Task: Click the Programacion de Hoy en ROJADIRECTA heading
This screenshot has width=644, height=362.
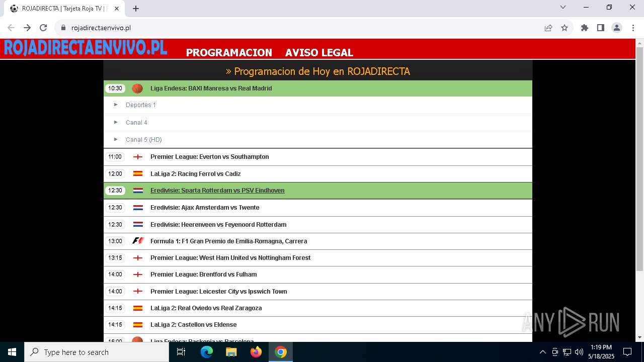Action: point(318,71)
